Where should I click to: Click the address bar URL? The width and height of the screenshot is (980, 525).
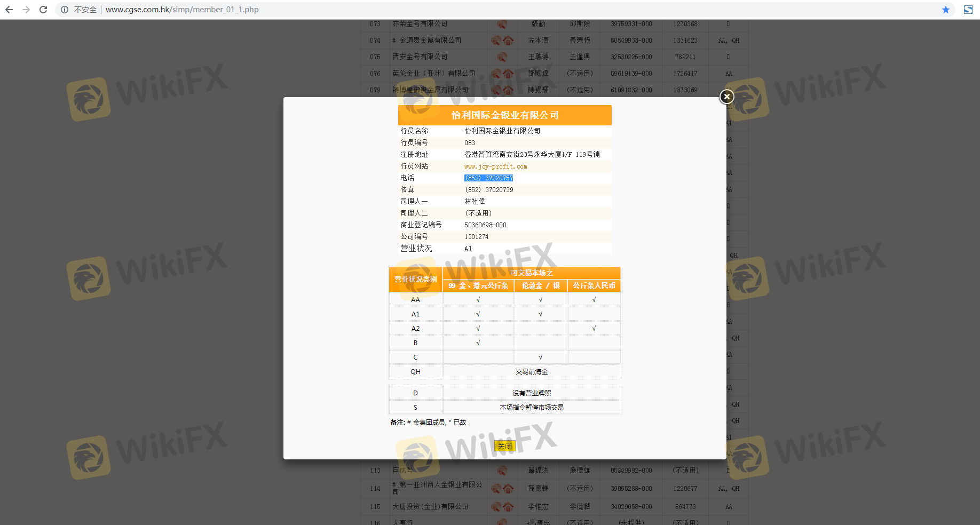tap(181, 10)
